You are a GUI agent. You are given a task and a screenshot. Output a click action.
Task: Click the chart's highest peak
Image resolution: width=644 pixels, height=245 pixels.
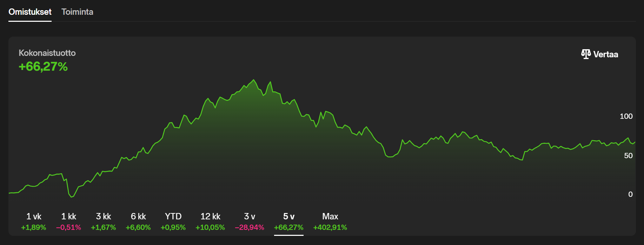coord(254,80)
